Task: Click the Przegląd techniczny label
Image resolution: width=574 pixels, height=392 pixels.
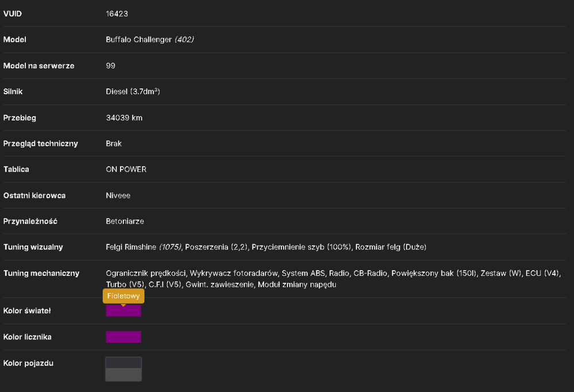Action: click(41, 143)
